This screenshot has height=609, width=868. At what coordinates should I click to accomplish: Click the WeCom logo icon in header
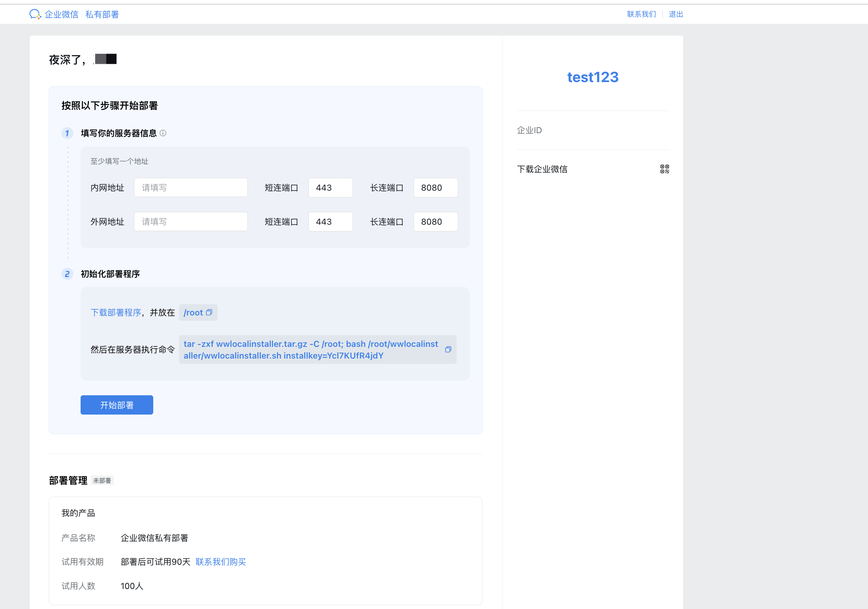(x=35, y=14)
